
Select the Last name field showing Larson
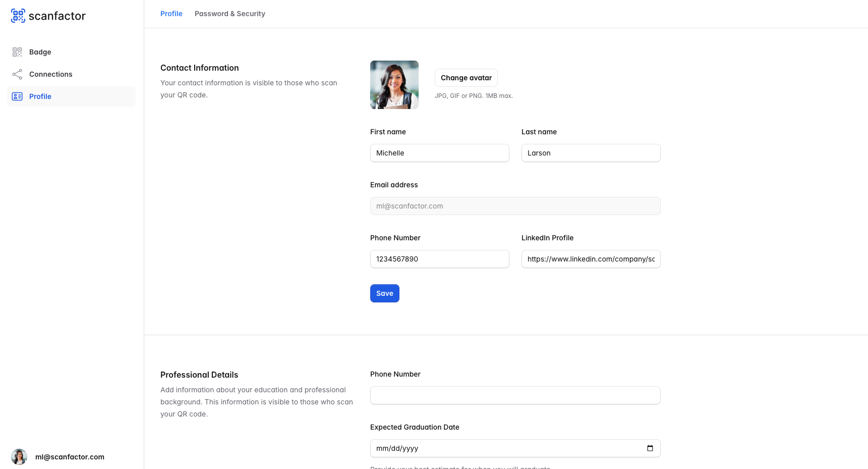pyautogui.click(x=590, y=153)
